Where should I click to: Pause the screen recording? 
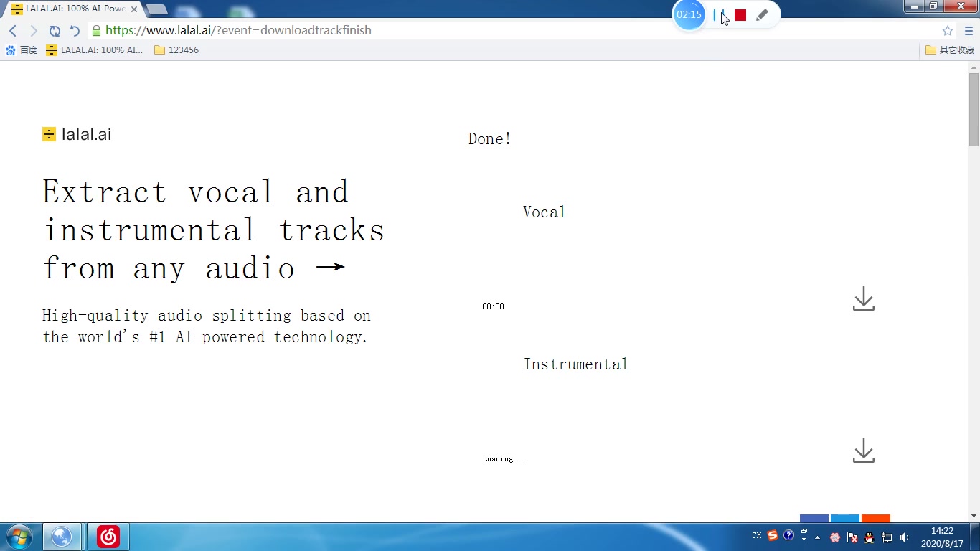coord(719,15)
